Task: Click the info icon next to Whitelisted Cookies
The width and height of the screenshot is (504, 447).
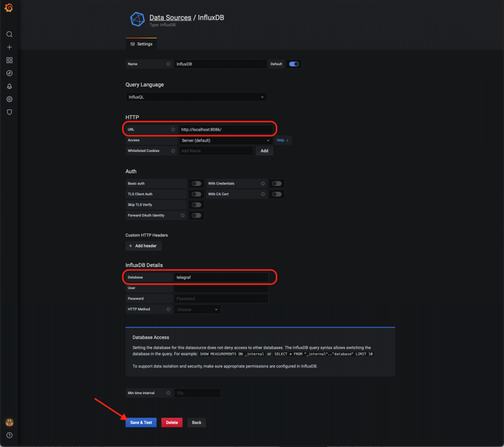Action: (x=173, y=150)
